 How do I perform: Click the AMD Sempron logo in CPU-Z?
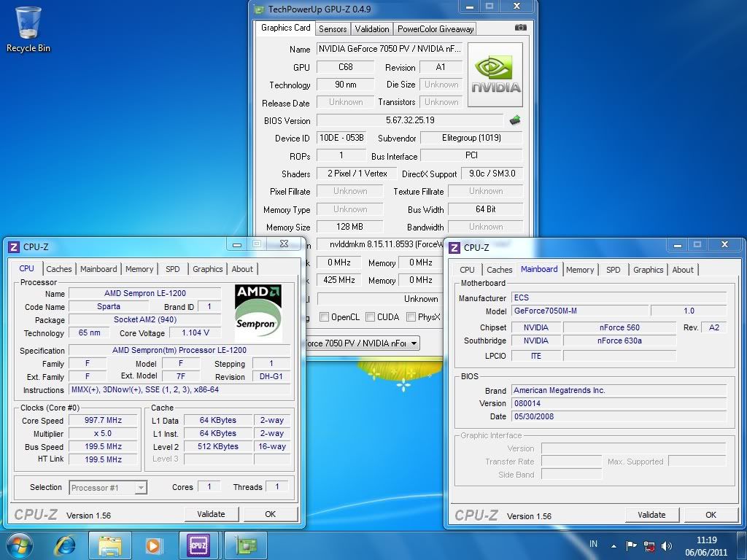(x=258, y=313)
